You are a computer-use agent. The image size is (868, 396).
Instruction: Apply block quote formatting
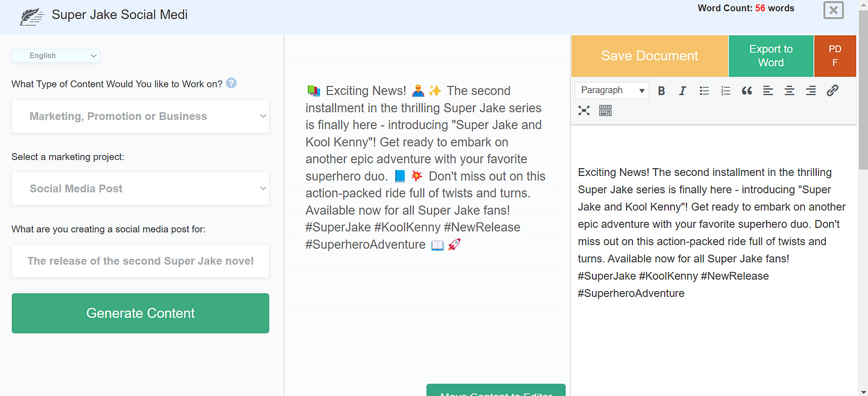(x=746, y=91)
